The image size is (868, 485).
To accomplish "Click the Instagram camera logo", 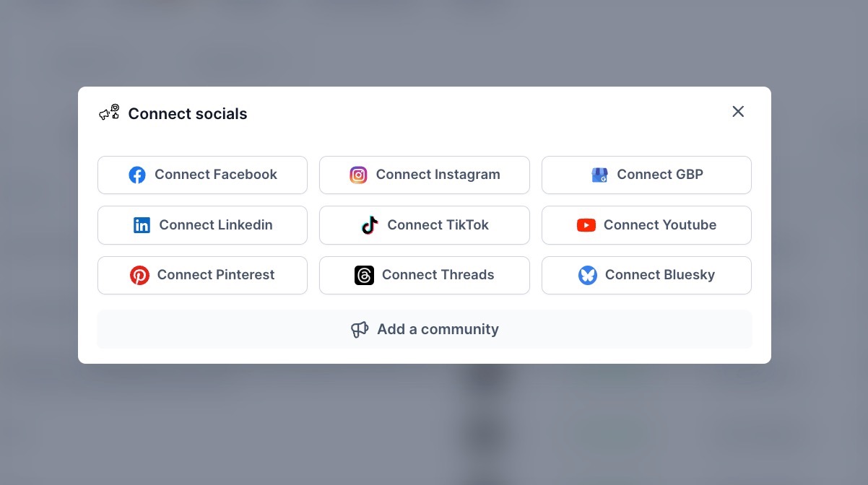I will [x=358, y=175].
